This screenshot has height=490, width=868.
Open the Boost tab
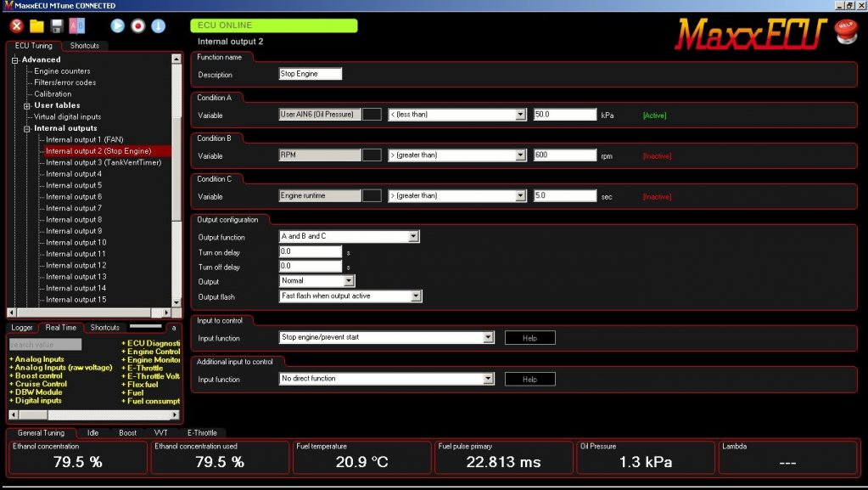[128, 433]
